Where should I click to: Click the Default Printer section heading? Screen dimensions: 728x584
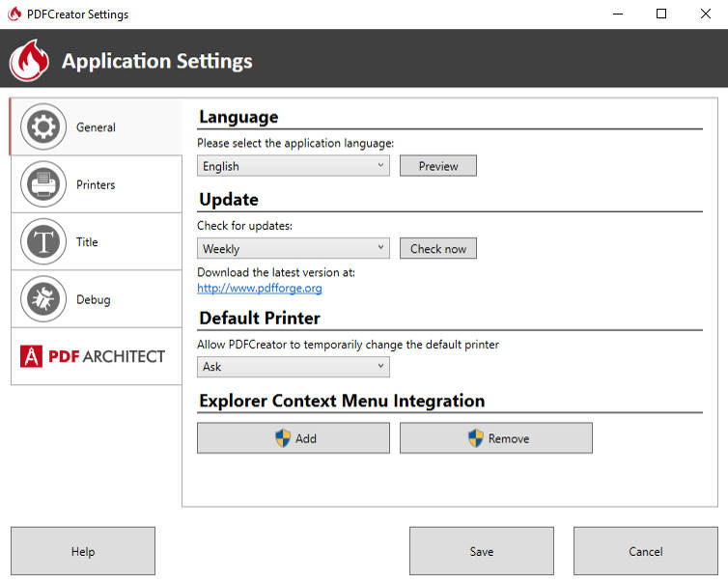[260, 318]
